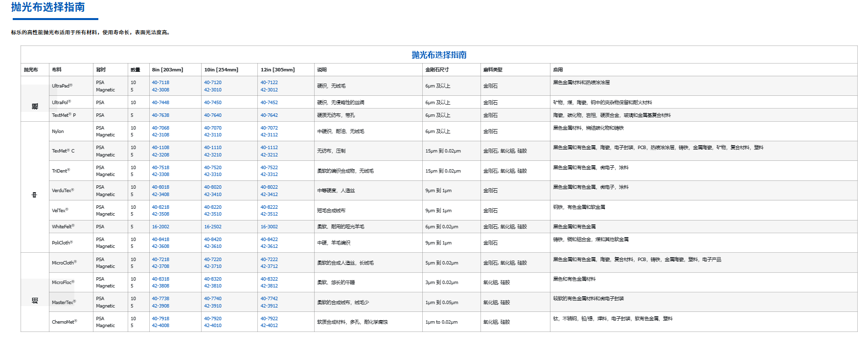Click part number 16-3002
Screen dimensions: 868x352
(269, 227)
